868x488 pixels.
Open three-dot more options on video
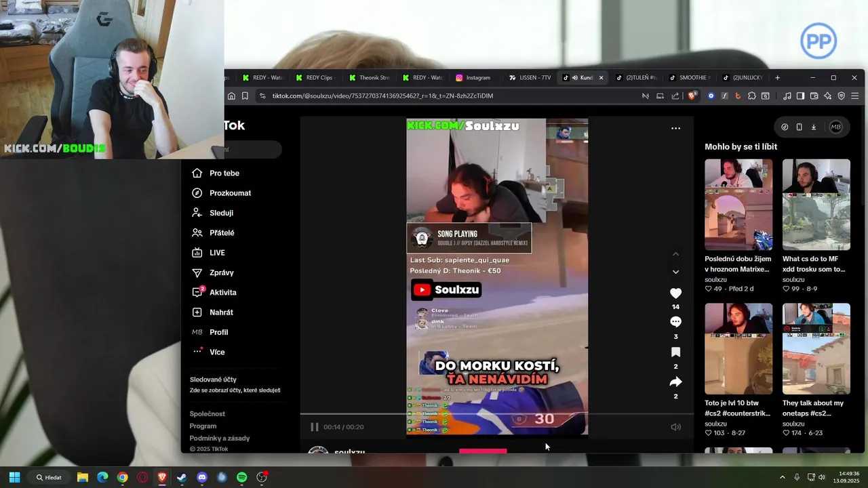(675, 128)
